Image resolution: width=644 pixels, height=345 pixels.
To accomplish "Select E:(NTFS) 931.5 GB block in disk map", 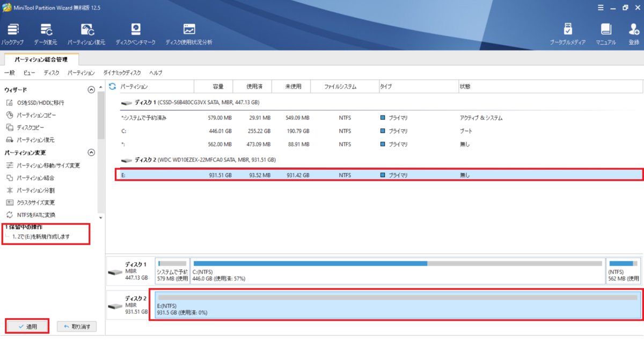I will tap(398, 305).
